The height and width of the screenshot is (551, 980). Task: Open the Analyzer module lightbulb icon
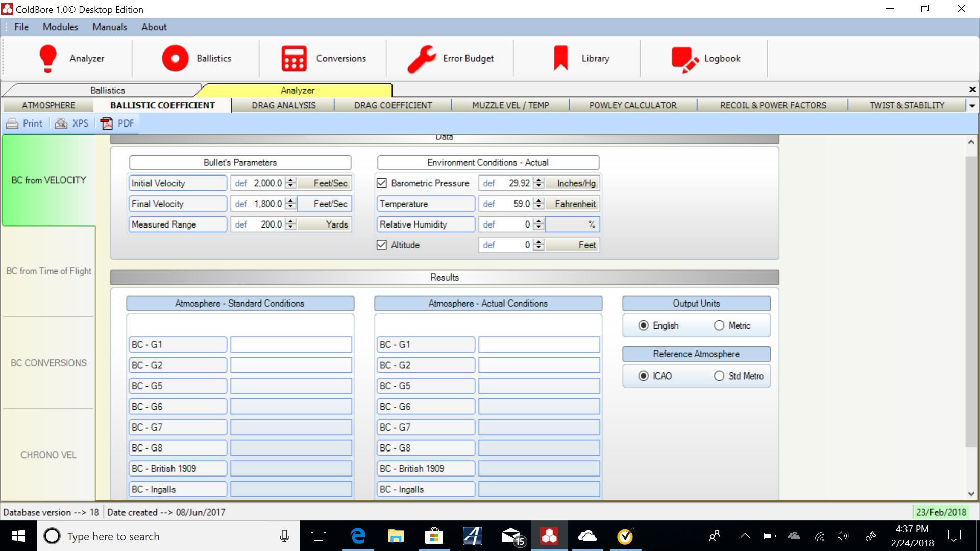click(48, 58)
